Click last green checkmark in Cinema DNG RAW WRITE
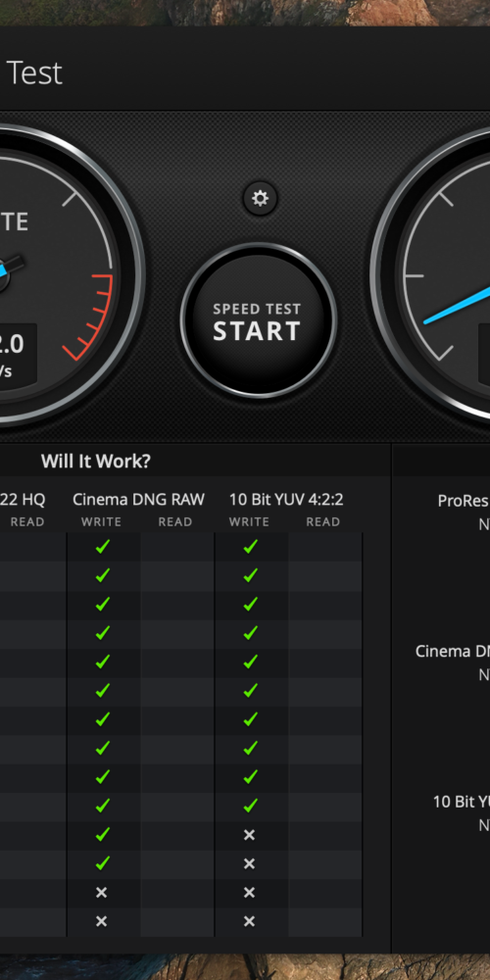The image size is (490, 980). click(x=103, y=862)
